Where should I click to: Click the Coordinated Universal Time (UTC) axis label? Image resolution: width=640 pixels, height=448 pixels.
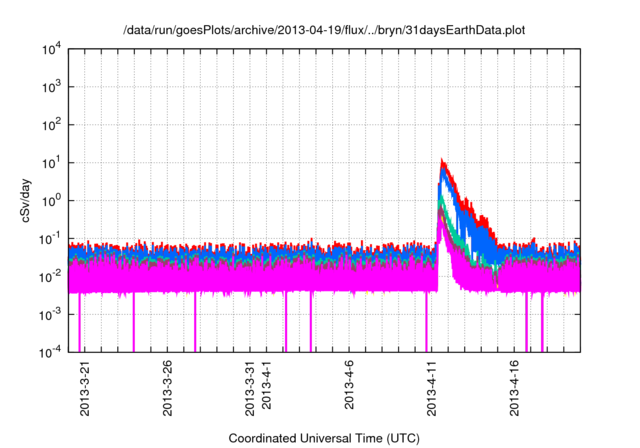[323, 439]
